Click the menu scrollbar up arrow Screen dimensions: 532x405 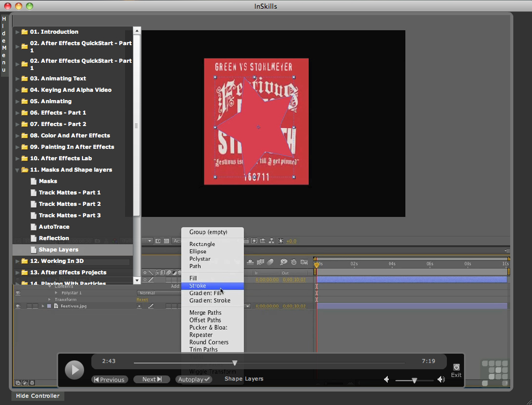pos(137,31)
